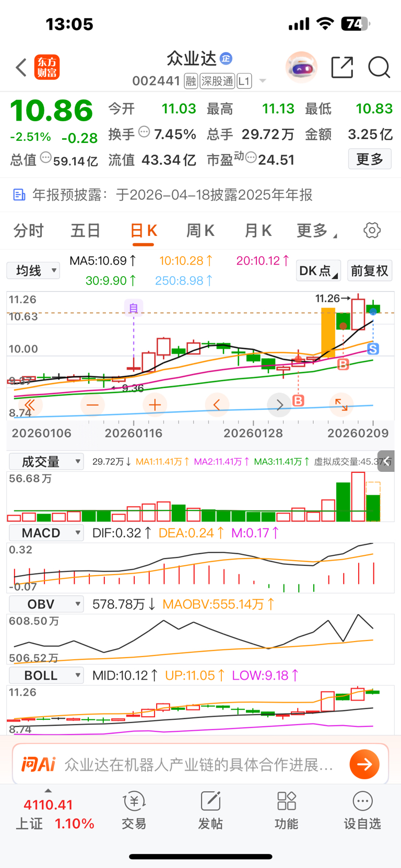Zoom out chart with minus button

click(x=92, y=405)
